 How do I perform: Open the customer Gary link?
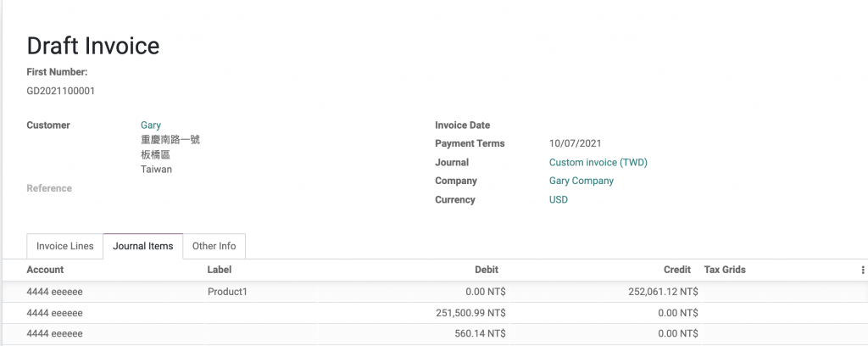click(x=151, y=125)
